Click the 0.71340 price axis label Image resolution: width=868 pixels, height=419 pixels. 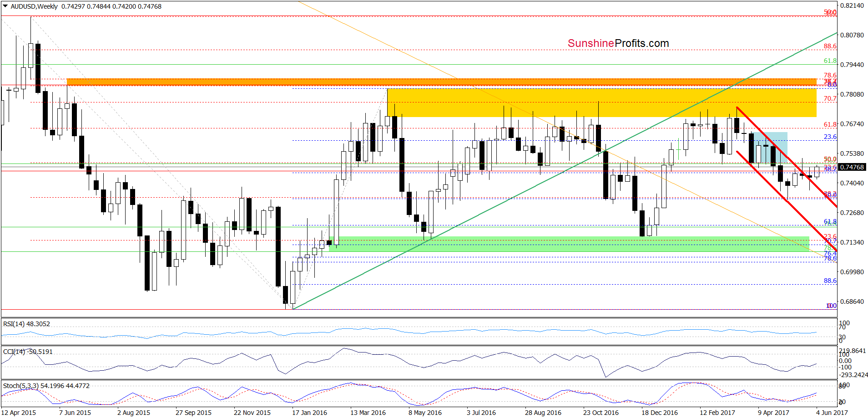[x=852, y=242]
